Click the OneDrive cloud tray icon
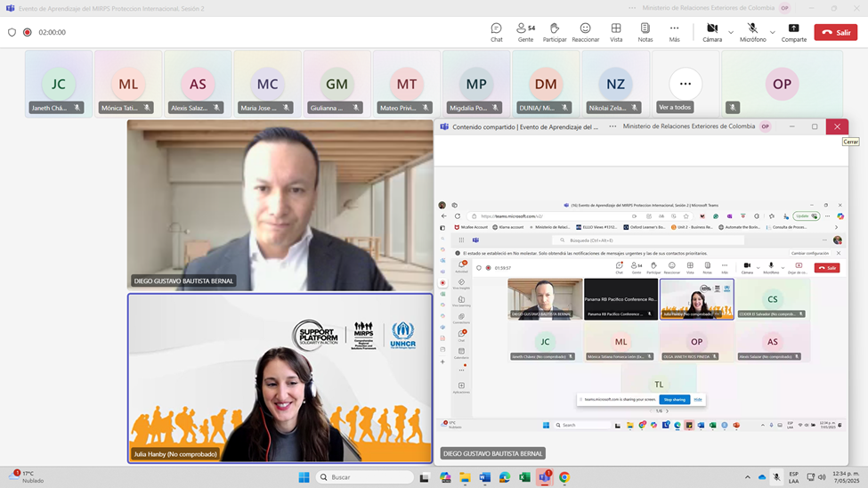The height and width of the screenshot is (488, 868). tap(762, 477)
